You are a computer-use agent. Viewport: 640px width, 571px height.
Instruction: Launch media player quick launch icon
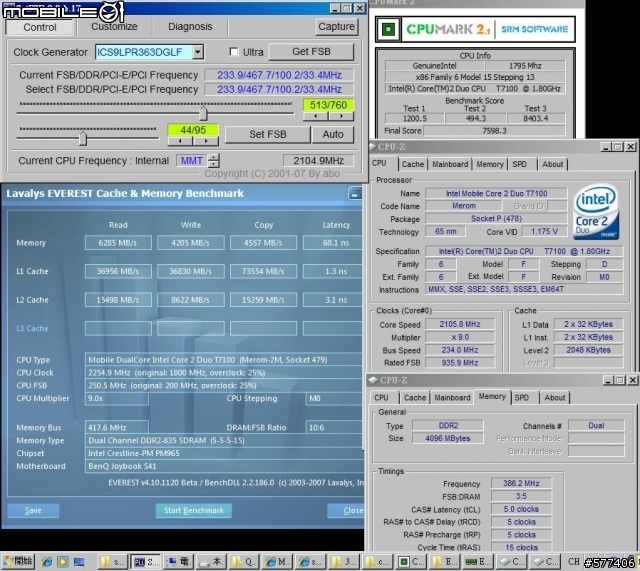point(63,562)
